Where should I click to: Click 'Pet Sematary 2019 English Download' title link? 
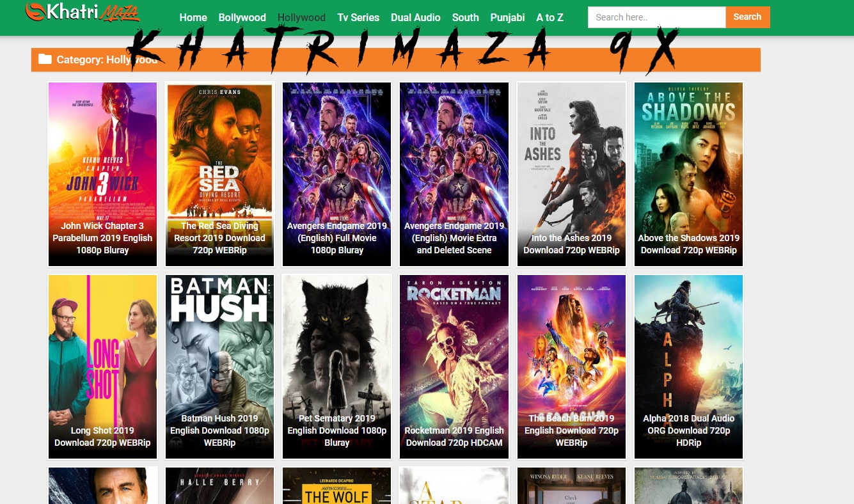coord(337,430)
